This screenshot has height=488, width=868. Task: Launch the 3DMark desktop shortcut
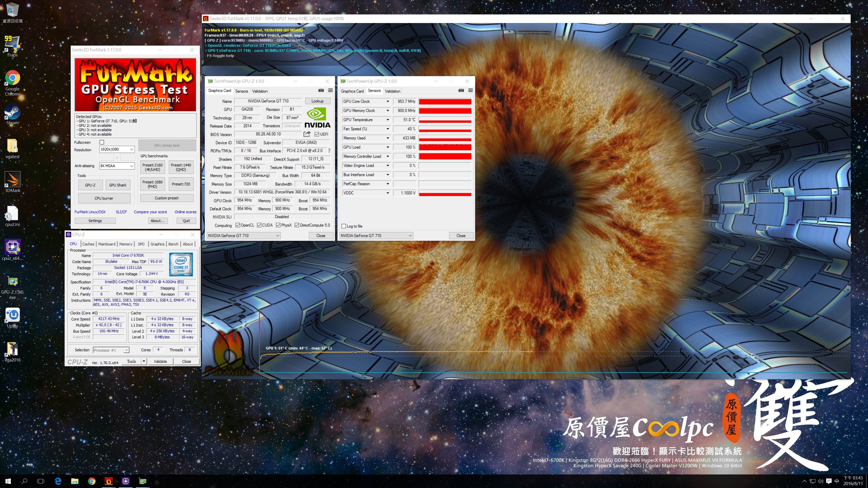(x=12, y=182)
